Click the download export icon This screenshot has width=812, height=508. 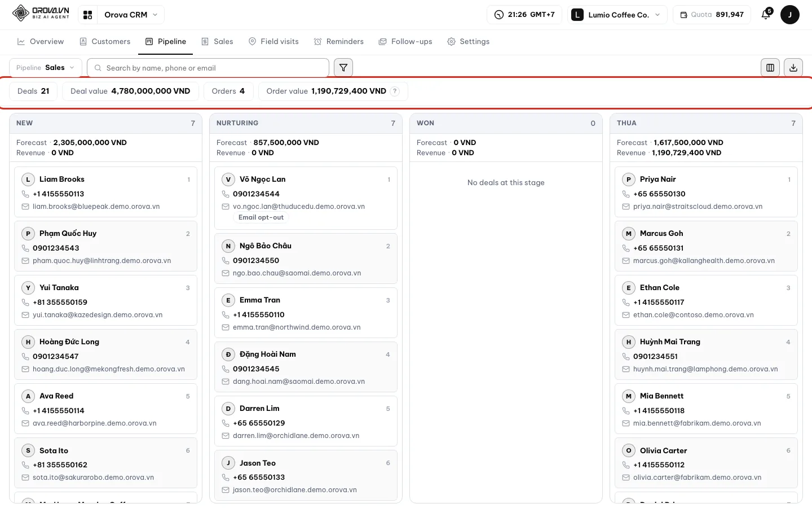coord(793,68)
